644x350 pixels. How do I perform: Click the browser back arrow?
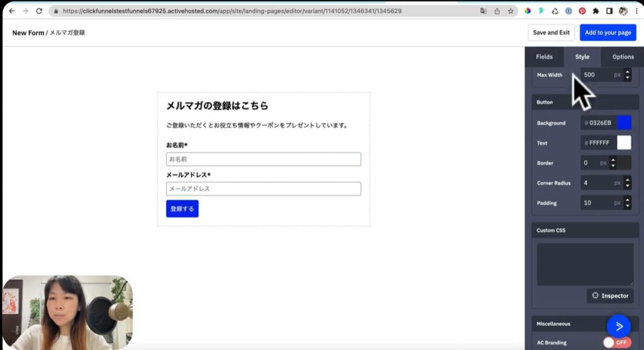point(11,11)
